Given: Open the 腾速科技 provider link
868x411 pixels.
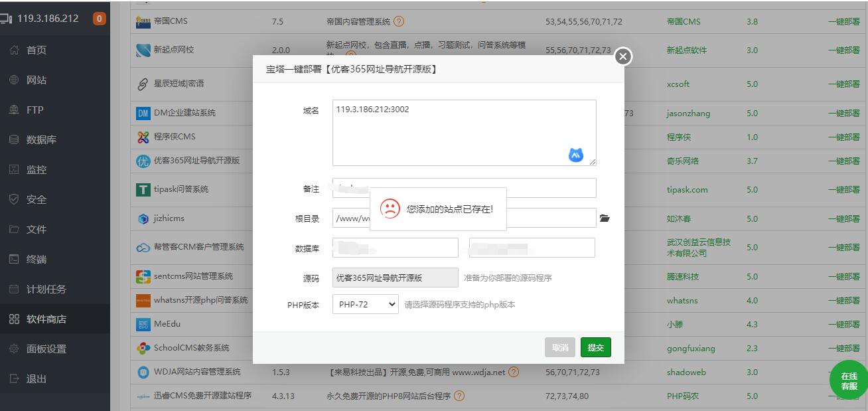Looking at the screenshot, I should coord(683,276).
